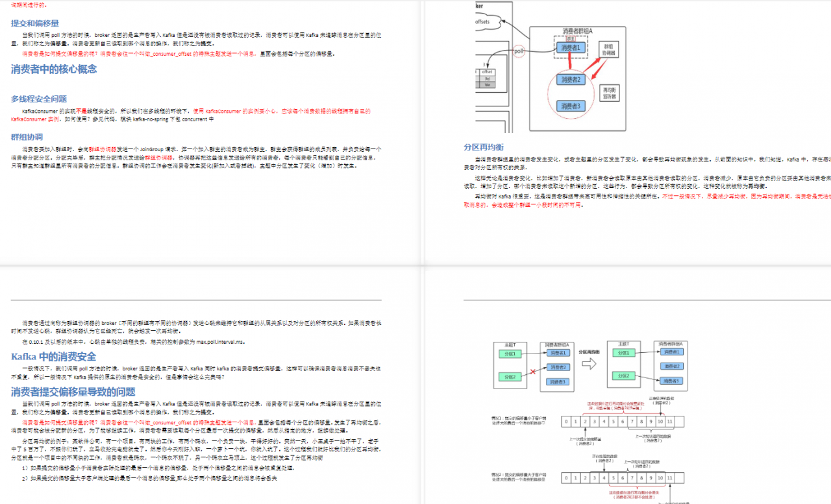Click 消费者2 box inside the red circle

click(x=571, y=80)
